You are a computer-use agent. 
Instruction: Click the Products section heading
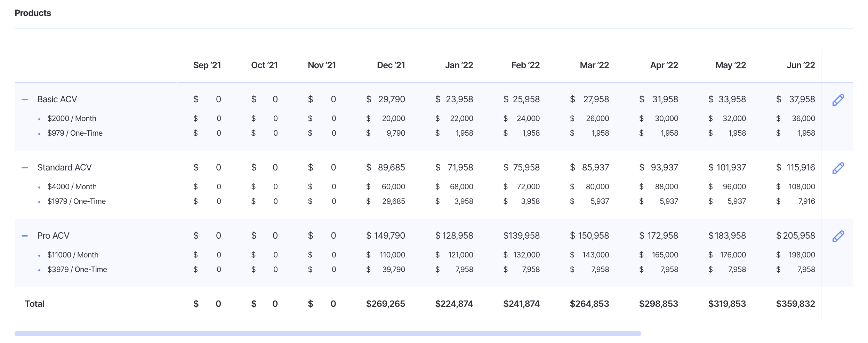[33, 13]
